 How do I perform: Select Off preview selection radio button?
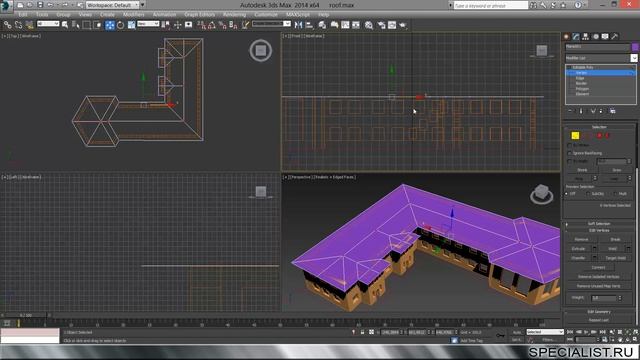coord(567,193)
